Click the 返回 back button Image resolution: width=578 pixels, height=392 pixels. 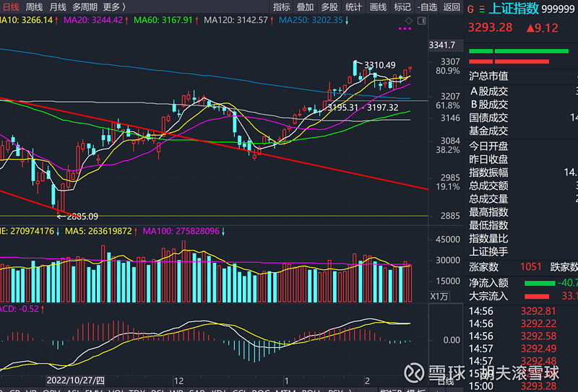(x=452, y=7)
